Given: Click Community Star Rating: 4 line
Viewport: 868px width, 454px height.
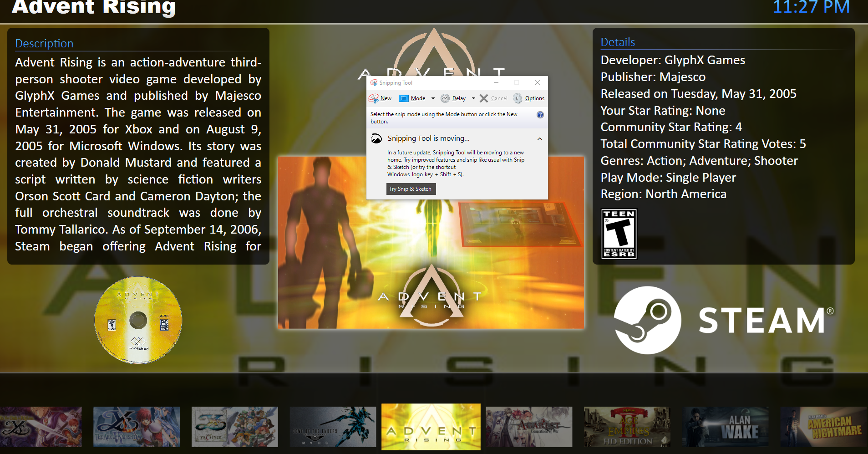Looking at the screenshot, I should (x=671, y=127).
